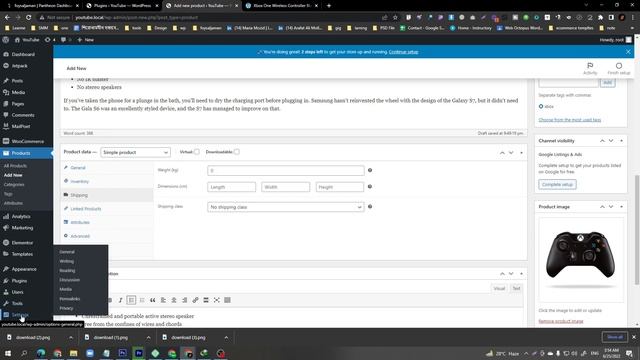Click the MailPoet icon in the sidebar
The height and width of the screenshot is (360, 640).
click(6, 127)
